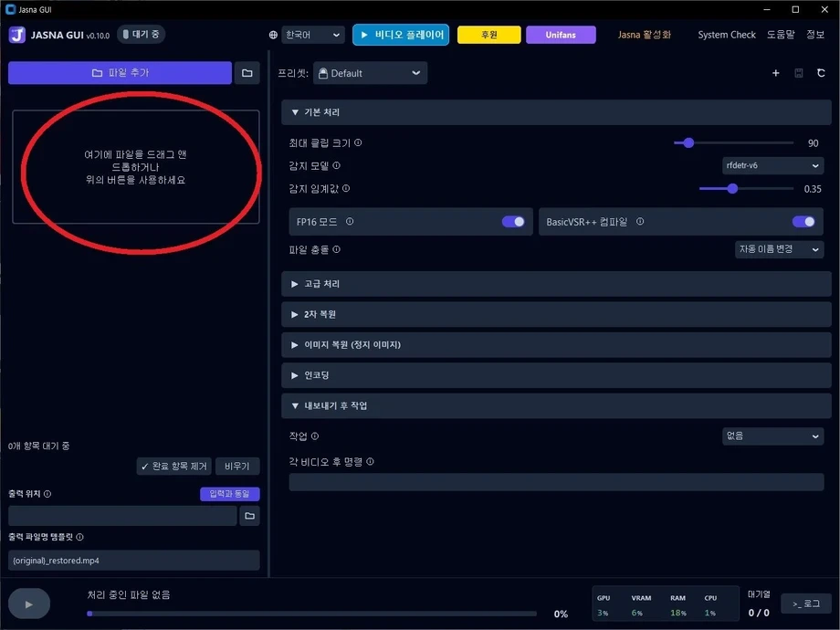Open the 로그 console button
The width and height of the screenshot is (840, 630).
(x=806, y=604)
